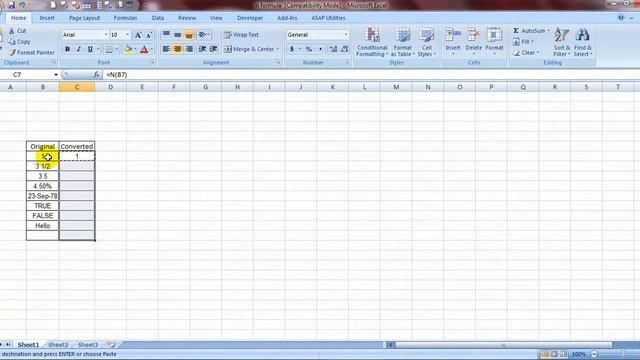Align text left
This screenshot has height=360, width=640.
coord(166,49)
